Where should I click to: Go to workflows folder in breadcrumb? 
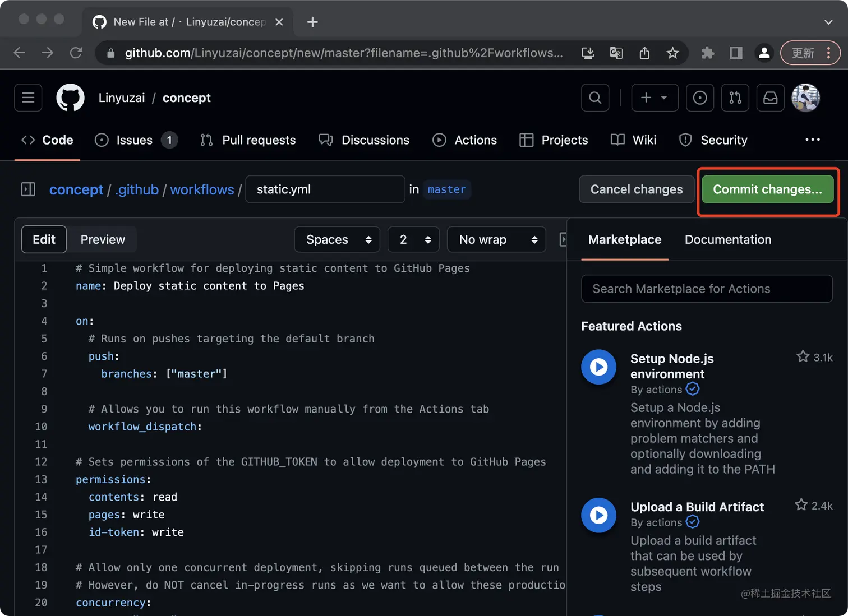[x=202, y=189]
